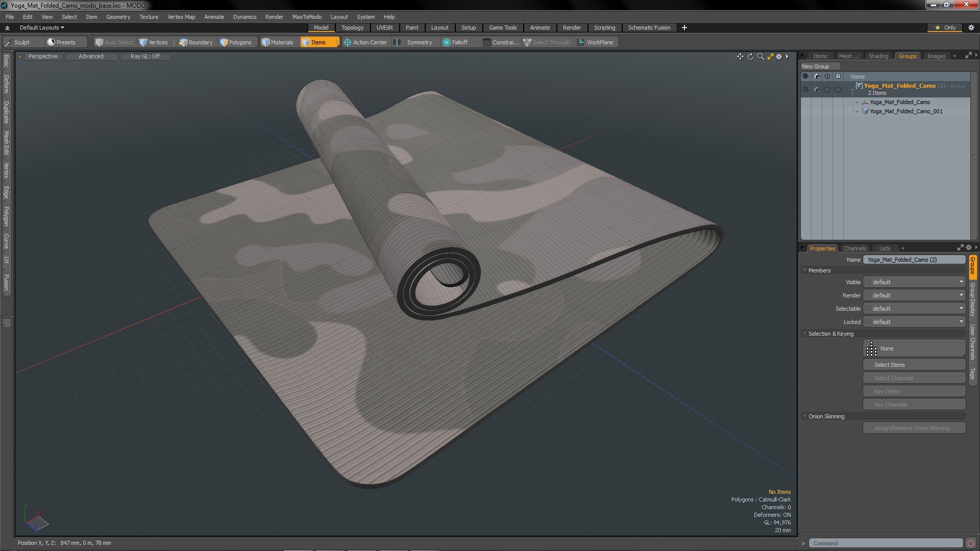This screenshot has height=551, width=980.
Task: Open the Selectable dropdown
Action: (914, 309)
